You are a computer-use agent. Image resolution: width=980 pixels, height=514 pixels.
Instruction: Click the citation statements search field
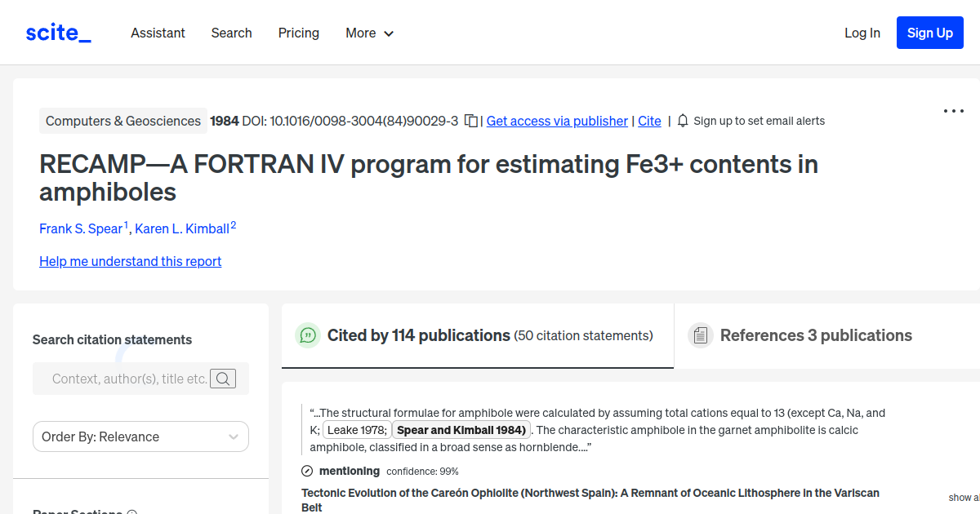131,378
